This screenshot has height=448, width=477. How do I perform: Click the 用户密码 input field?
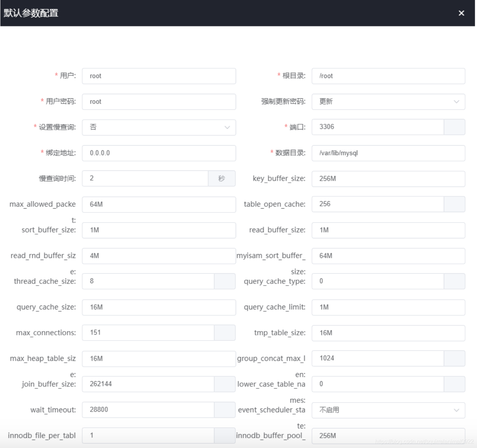tap(159, 101)
